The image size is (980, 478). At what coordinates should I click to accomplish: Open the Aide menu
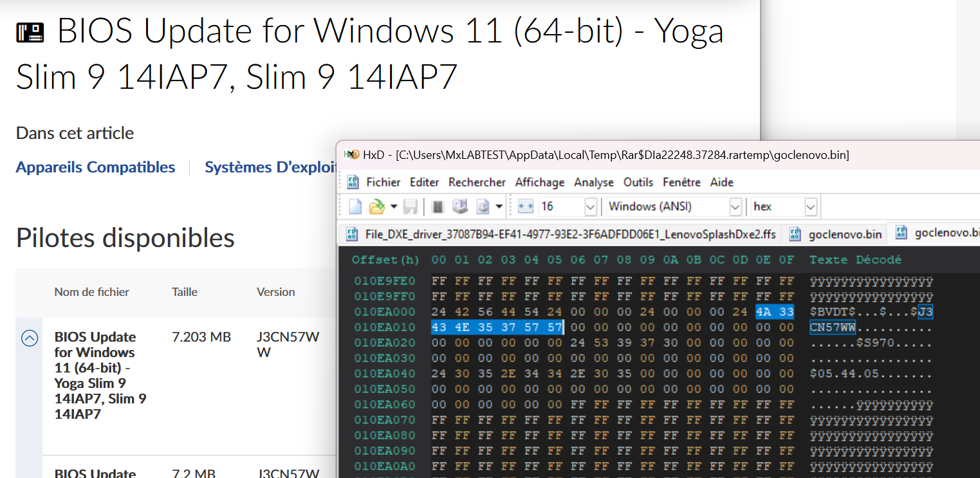[722, 182]
